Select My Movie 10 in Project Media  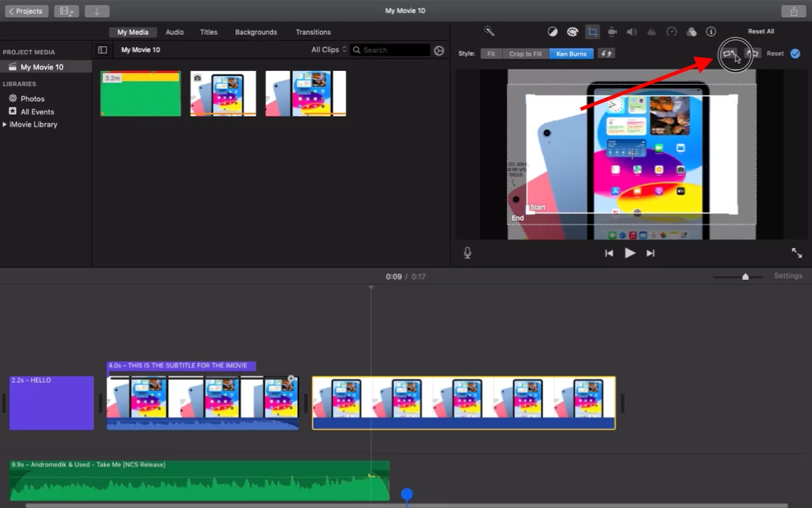pos(46,67)
